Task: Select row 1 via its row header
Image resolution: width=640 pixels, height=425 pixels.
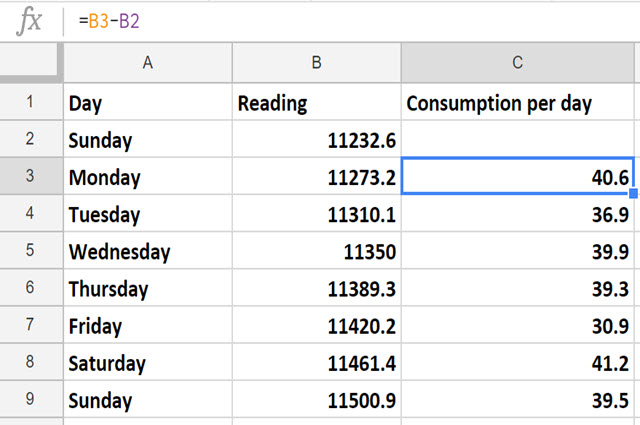Action: click(x=30, y=102)
